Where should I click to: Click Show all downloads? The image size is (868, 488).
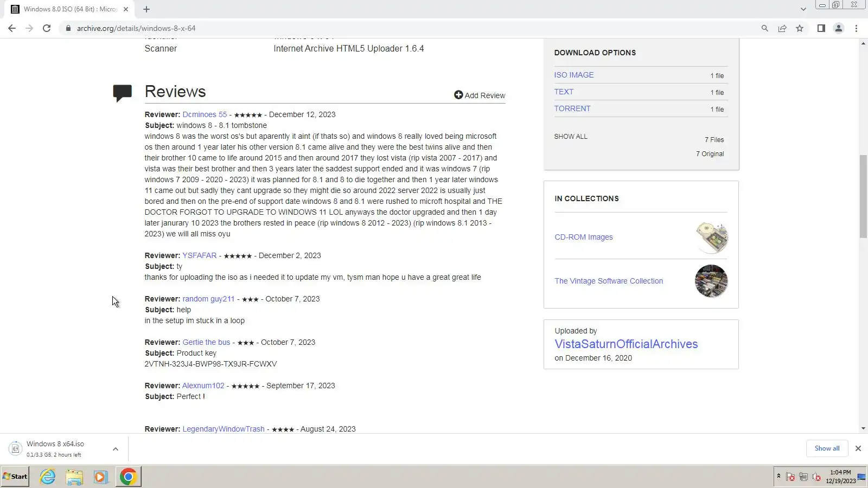click(827, 448)
